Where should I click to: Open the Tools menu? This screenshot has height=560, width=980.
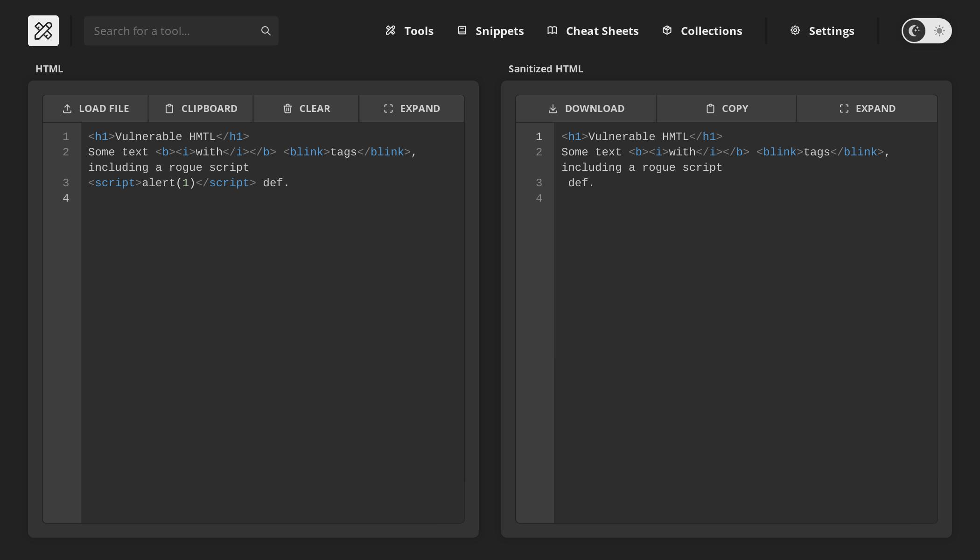pyautogui.click(x=409, y=31)
